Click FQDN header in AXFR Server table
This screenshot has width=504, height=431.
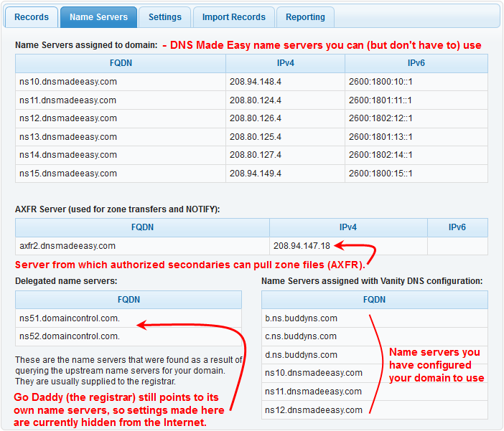pos(142,228)
